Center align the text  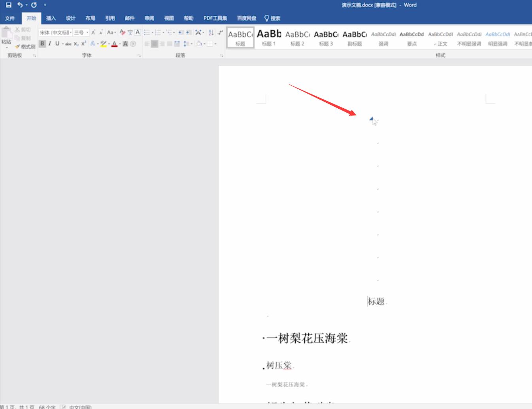pyautogui.click(x=155, y=43)
